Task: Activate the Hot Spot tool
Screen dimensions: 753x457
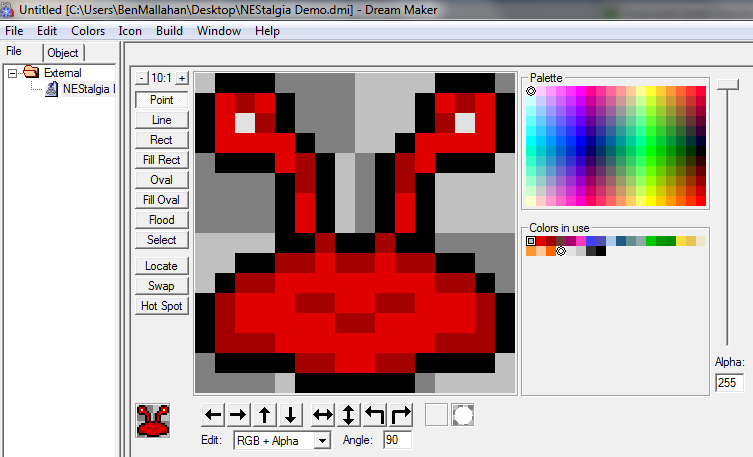Action: point(161,306)
